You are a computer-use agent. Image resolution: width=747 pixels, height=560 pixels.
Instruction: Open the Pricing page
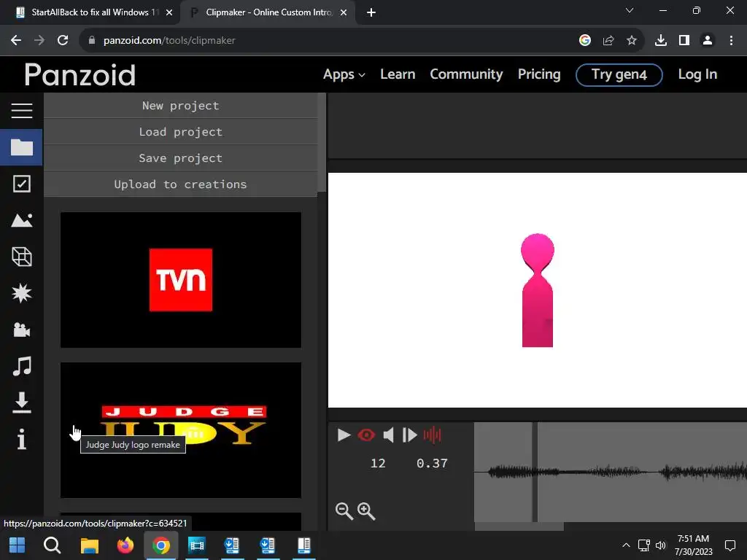539,74
